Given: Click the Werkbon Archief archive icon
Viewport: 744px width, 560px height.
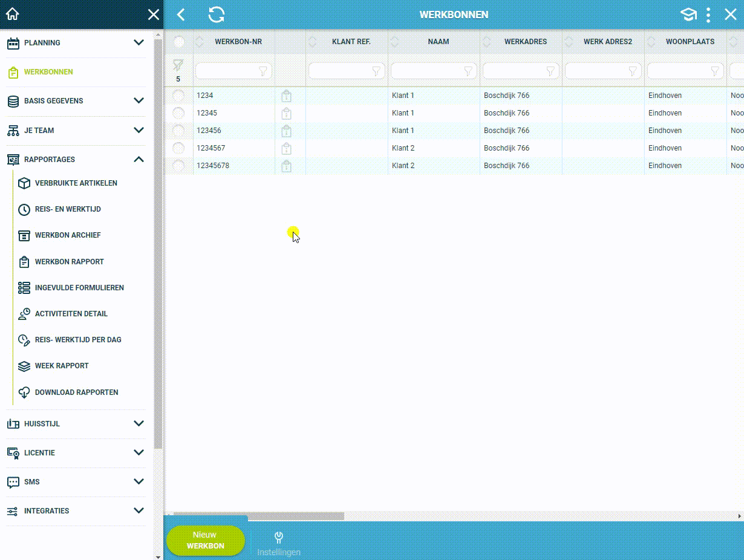Looking at the screenshot, I should [x=24, y=235].
